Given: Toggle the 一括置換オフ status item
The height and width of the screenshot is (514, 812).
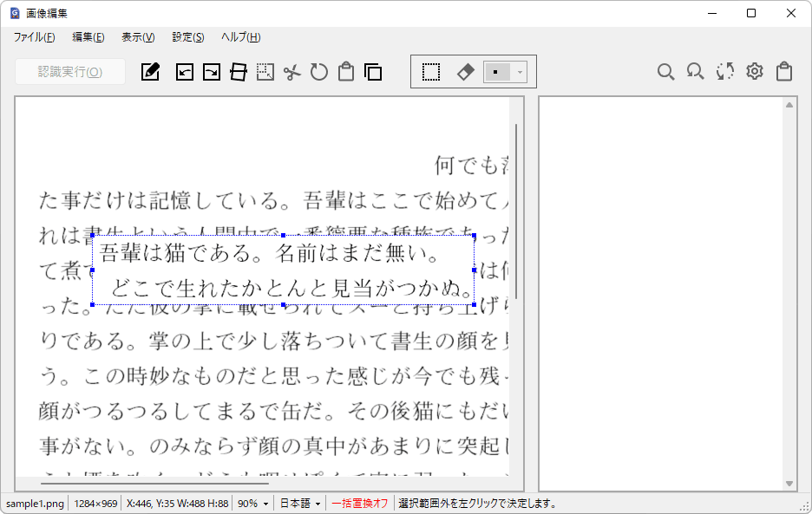Looking at the screenshot, I should click(360, 504).
